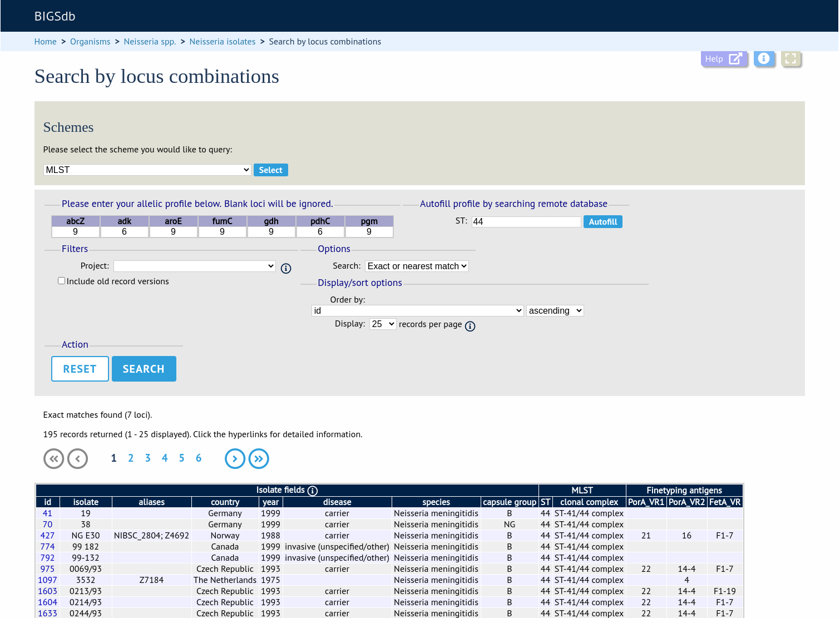This screenshot has height=618, width=840.
Task: Go to next page arrow icon
Action: 235,459
